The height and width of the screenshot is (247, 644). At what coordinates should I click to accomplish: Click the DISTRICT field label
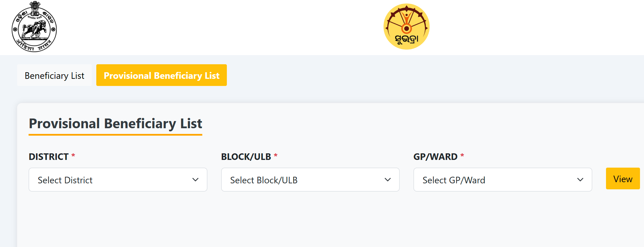click(49, 157)
